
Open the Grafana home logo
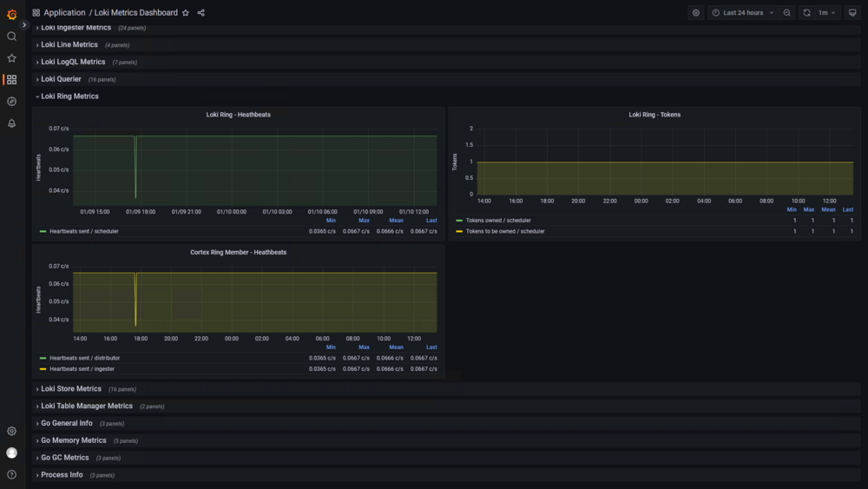(x=11, y=15)
